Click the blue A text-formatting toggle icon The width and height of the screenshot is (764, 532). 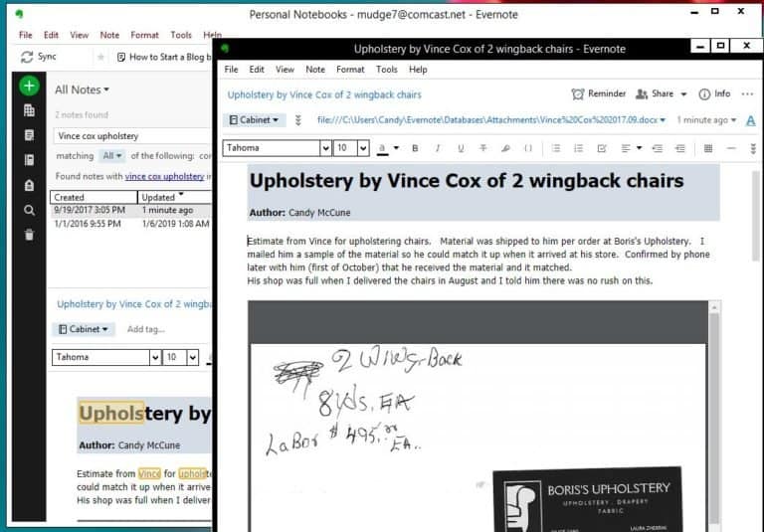[751, 120]
